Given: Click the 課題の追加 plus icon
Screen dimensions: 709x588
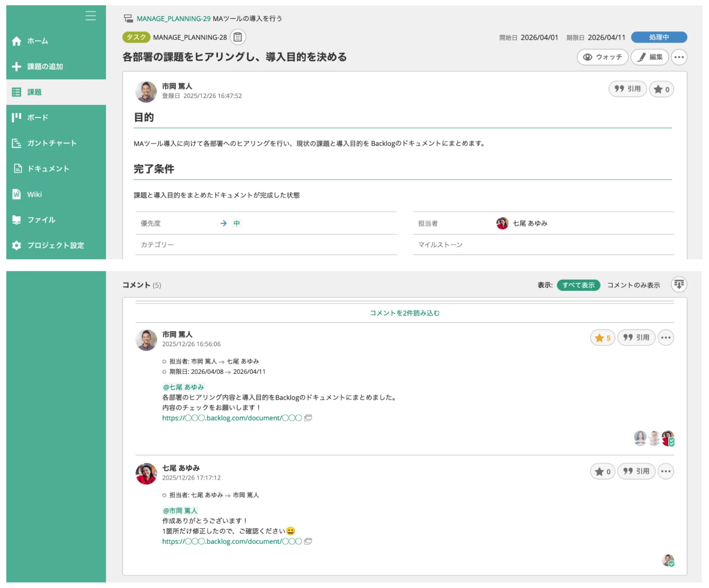Looking at the screenshot, I should (x=16, y=67).
